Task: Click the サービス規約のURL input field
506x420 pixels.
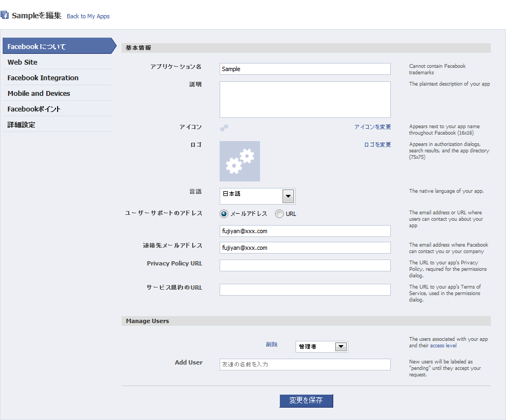Action: [x=305, y=290]
